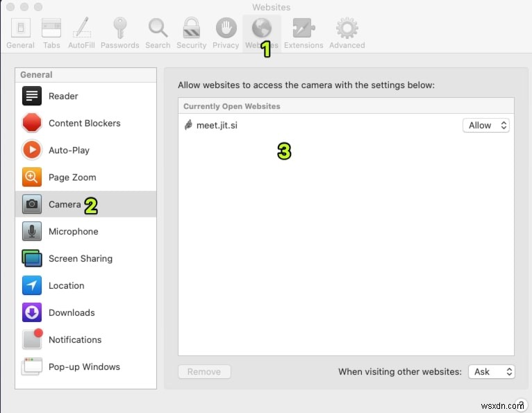Viewport: 532px width, 413px height.
Task: Click the Auto-Play label in sidebar
Action: point(69,150)
